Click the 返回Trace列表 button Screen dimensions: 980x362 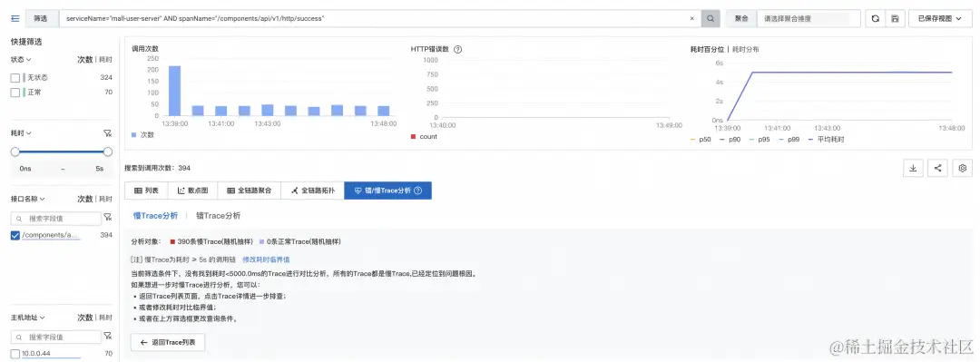(x=168, y=343)
